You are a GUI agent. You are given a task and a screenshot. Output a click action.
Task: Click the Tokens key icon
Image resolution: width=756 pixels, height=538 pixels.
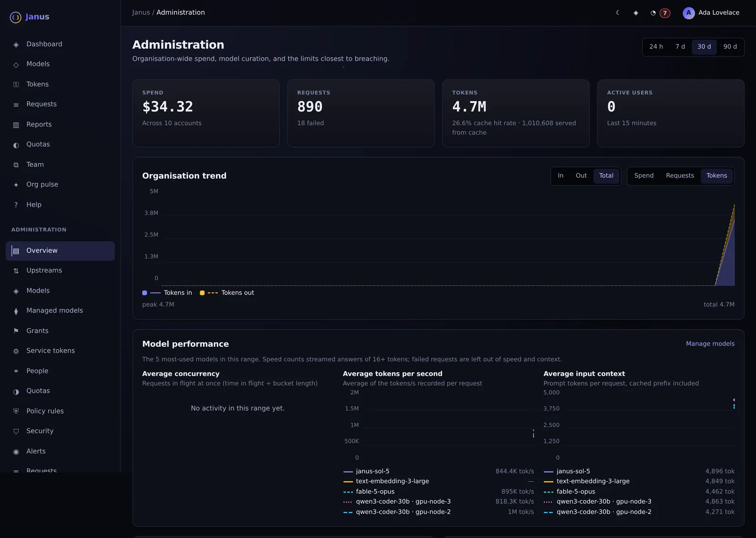[16, 85]
